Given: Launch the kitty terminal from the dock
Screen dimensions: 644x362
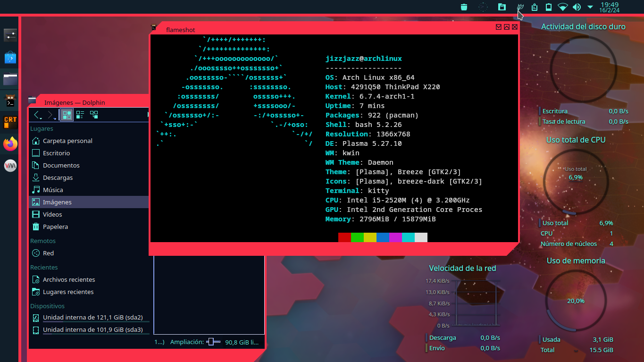Looking at the screenshot, I should (x=10, y=101).
